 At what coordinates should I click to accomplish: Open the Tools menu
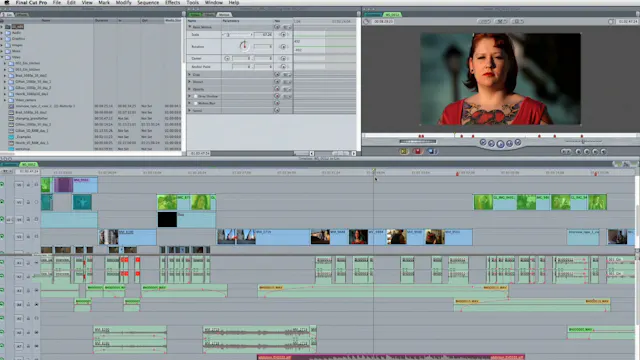click(x=193, y=2)
